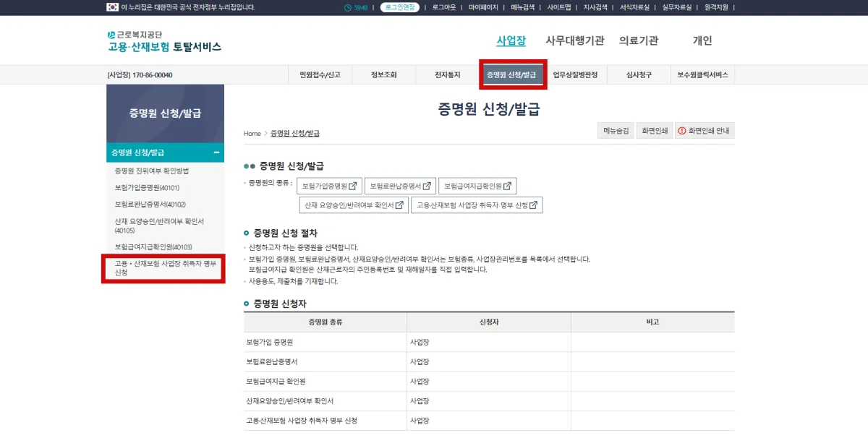Open the 업무상질병판정 menu

tap(575, 74)
